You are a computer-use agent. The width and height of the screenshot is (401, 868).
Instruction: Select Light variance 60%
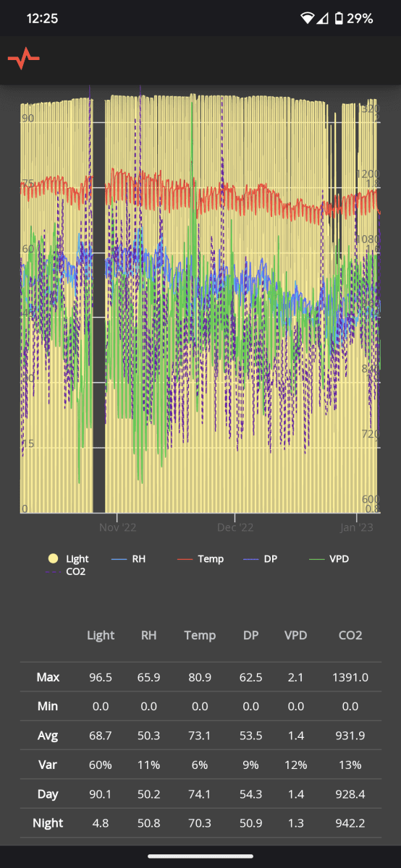point(101,765)
